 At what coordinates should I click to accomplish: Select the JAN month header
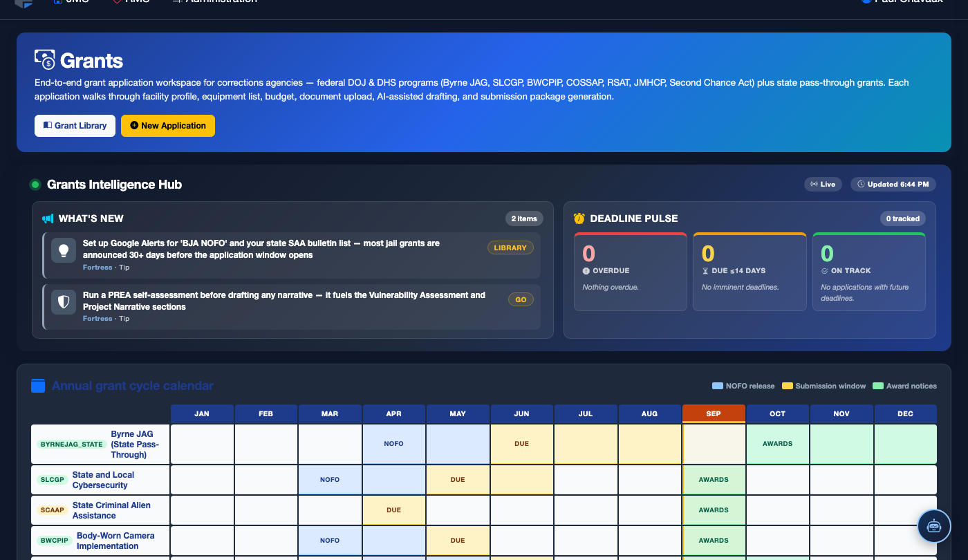pos(202,413)
